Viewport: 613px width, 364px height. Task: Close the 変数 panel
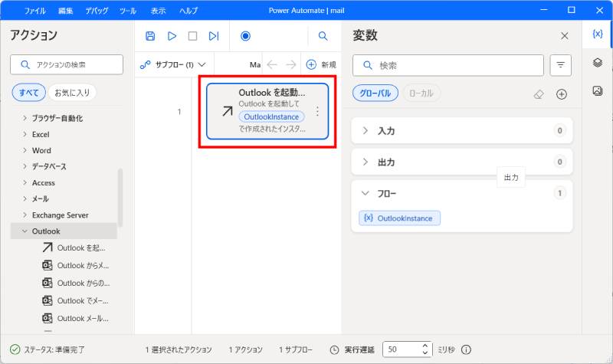pos(565,36)
